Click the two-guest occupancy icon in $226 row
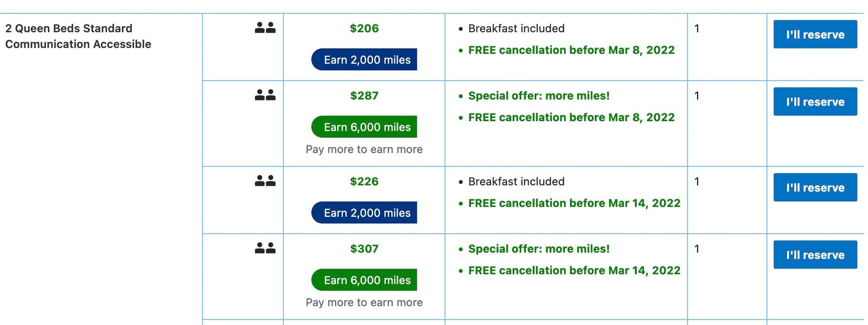 tap(265, 181)
